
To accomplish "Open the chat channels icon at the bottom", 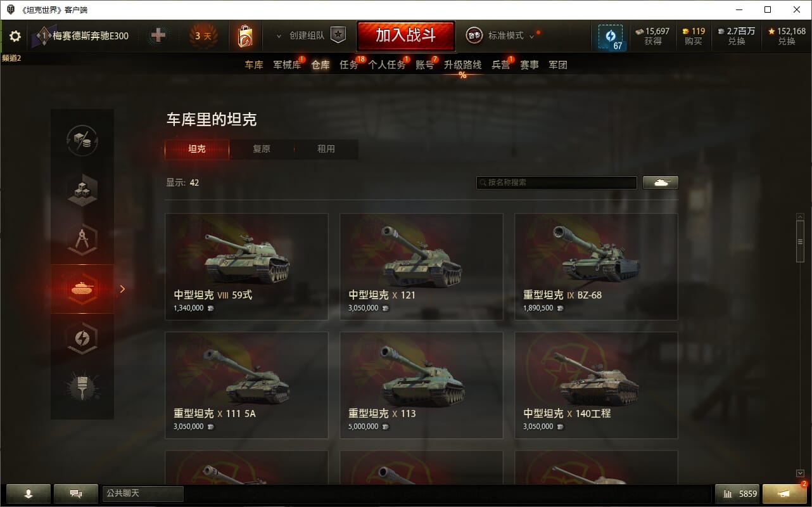I will 76,494.
